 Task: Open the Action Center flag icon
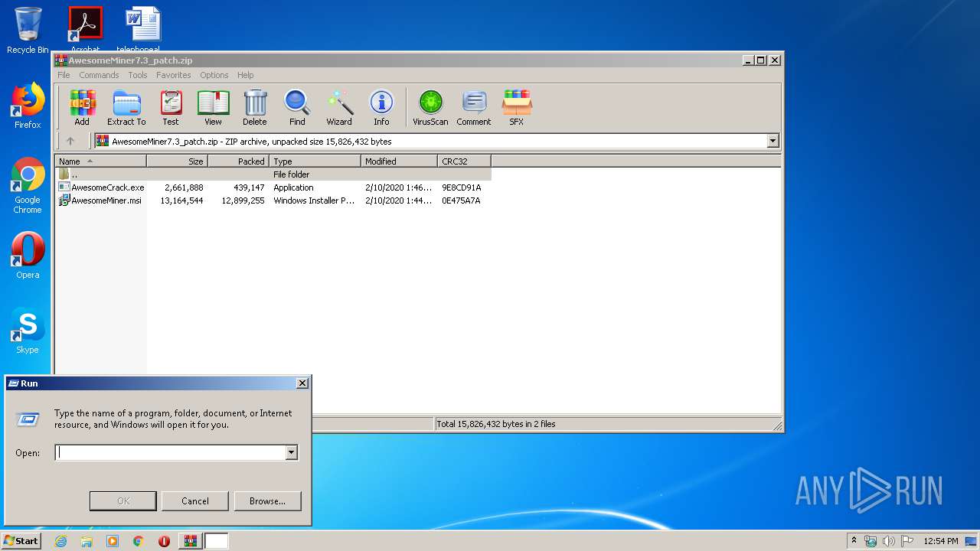(x=906, y=541)
